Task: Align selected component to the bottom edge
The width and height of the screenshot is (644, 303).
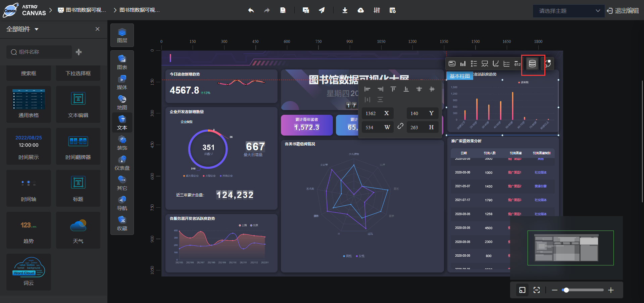Action: (406, 89)
